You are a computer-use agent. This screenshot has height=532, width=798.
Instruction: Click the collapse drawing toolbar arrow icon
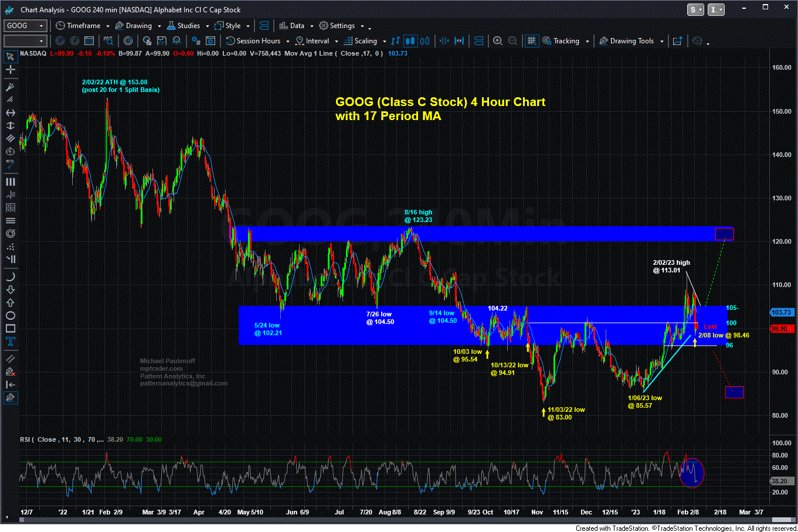(10, 384)
